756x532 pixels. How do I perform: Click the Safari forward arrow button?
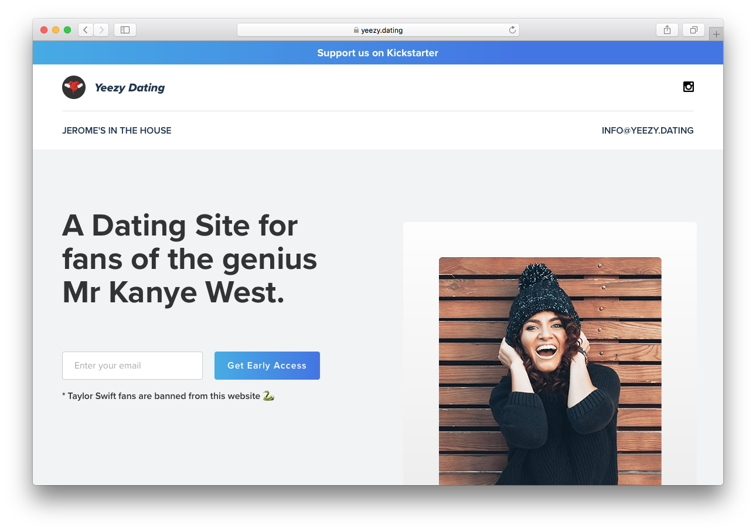click(101, 30)
